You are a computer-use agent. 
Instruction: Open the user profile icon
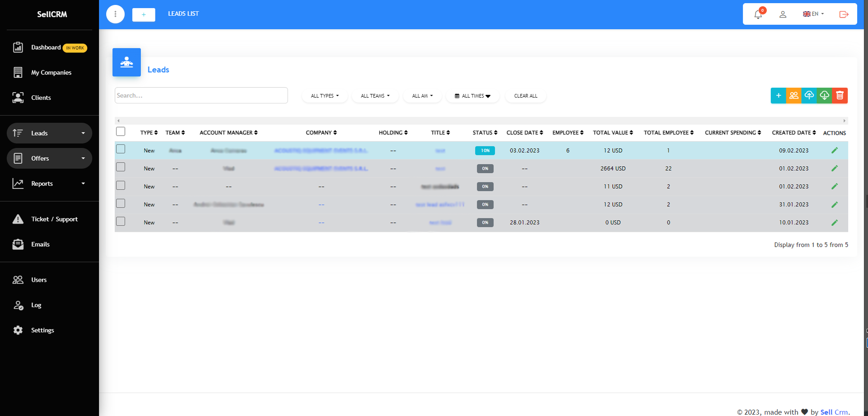click(x=783, y=14)
